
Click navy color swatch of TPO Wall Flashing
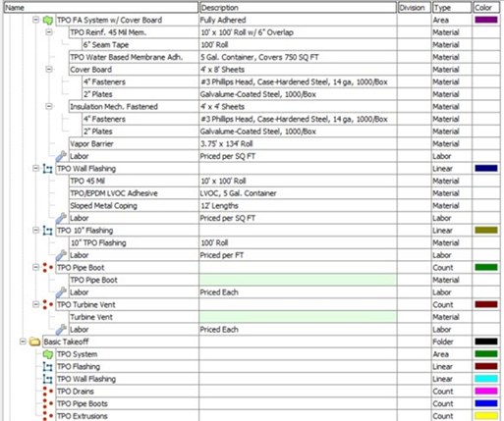click(x=486, y=169)
